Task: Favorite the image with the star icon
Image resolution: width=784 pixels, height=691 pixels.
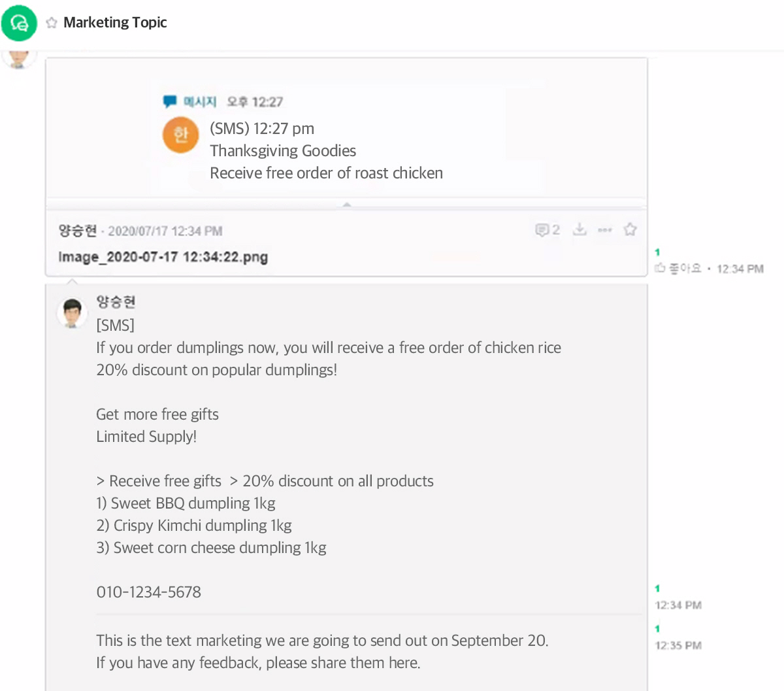Action: point(630,229)
